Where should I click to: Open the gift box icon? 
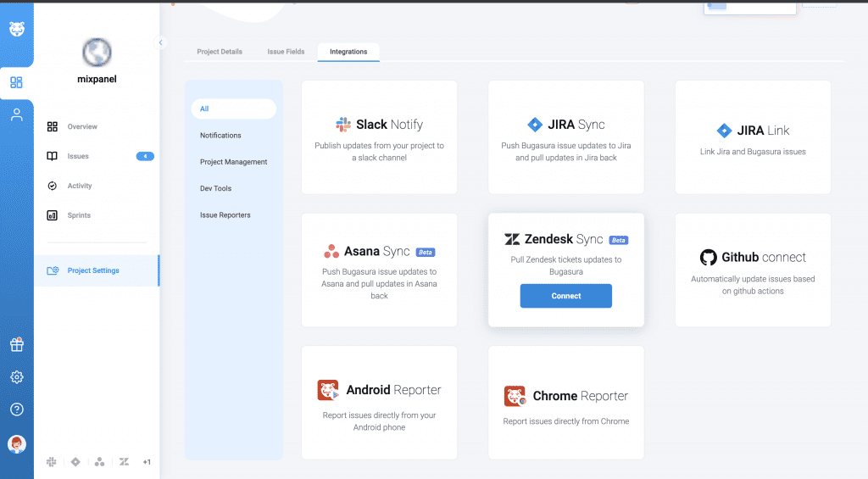[x=17, y=344]
